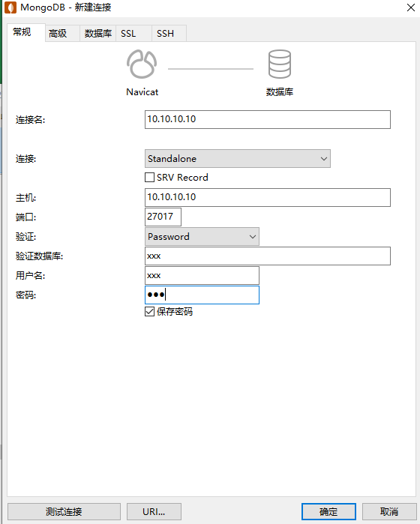Focus the 验证数据库 input field
Viewport: 420px width, 524px height.
268,256
